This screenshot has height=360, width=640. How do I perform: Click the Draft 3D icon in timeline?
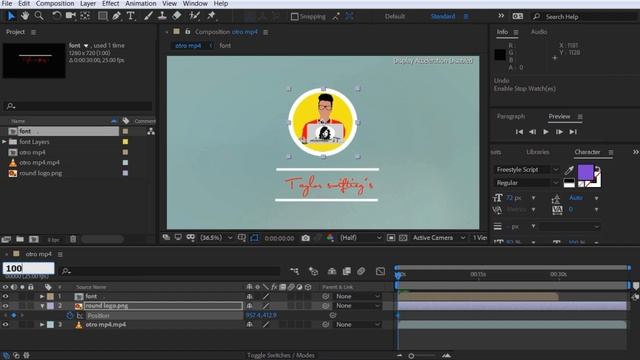pos(313,271)
